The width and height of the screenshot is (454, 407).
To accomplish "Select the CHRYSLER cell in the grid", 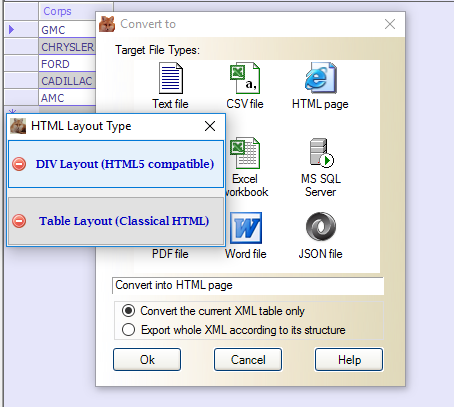I will point(67,47).
